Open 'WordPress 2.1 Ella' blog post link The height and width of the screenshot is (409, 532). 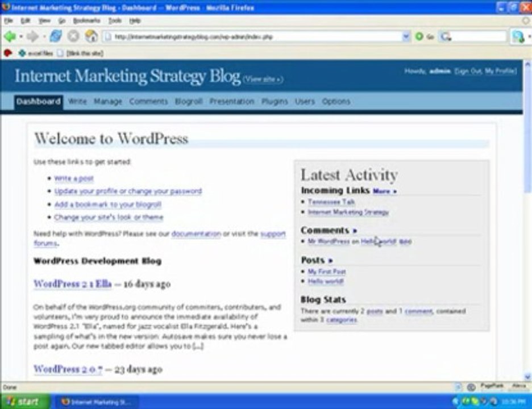click(x=73, y=283)
